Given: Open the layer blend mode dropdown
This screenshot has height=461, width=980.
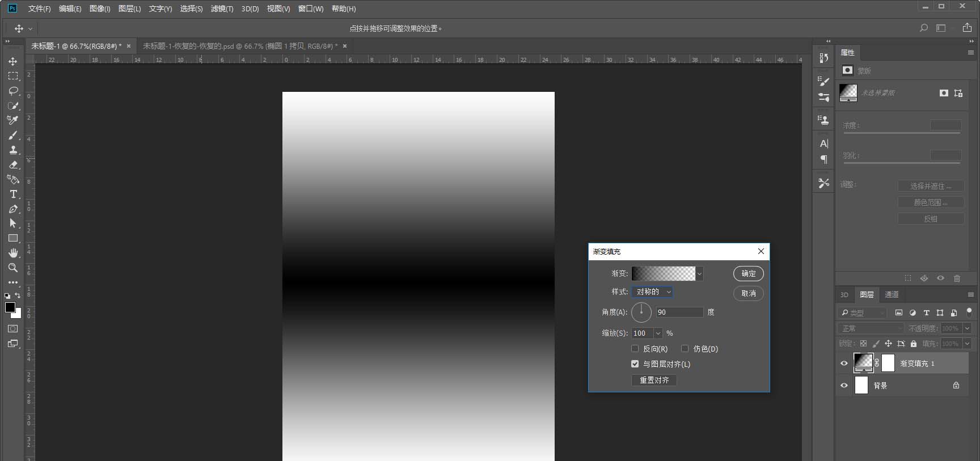Looking at the screenshot, I should click(871, 328).
